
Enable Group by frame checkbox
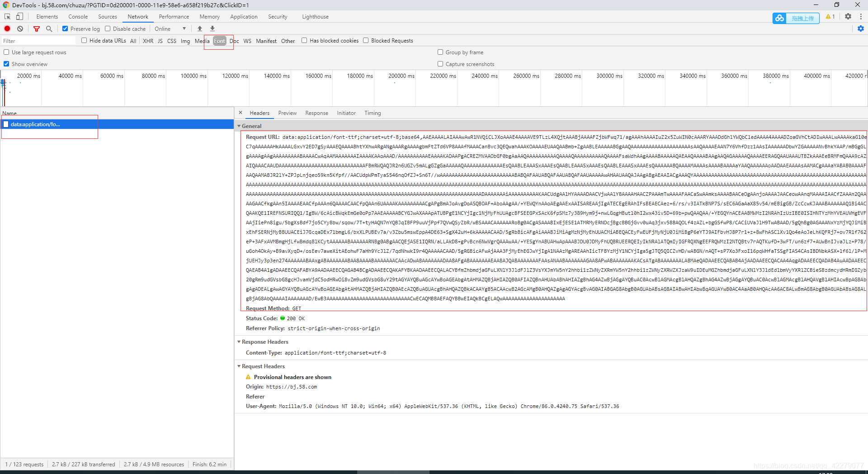[x=440, y=52]
